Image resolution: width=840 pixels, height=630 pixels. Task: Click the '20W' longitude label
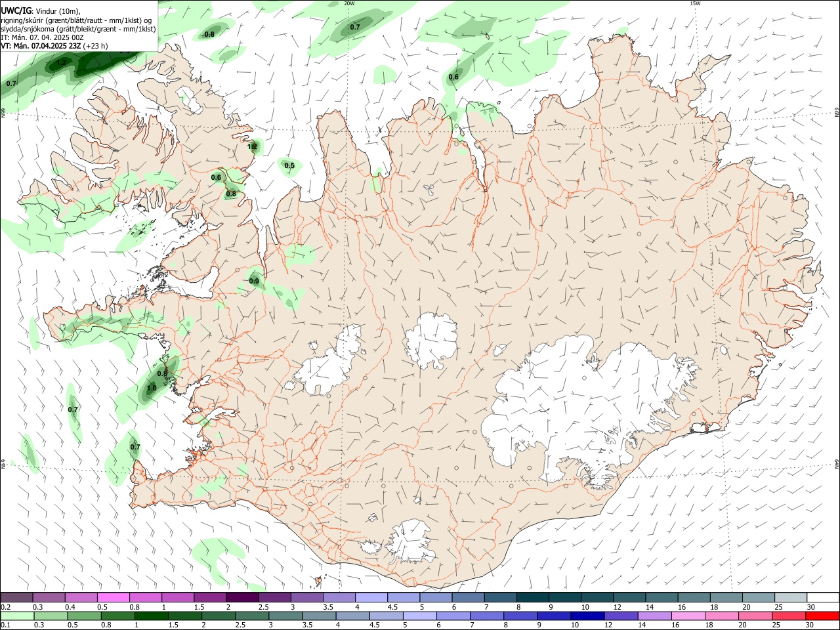(x=350, y=3)
